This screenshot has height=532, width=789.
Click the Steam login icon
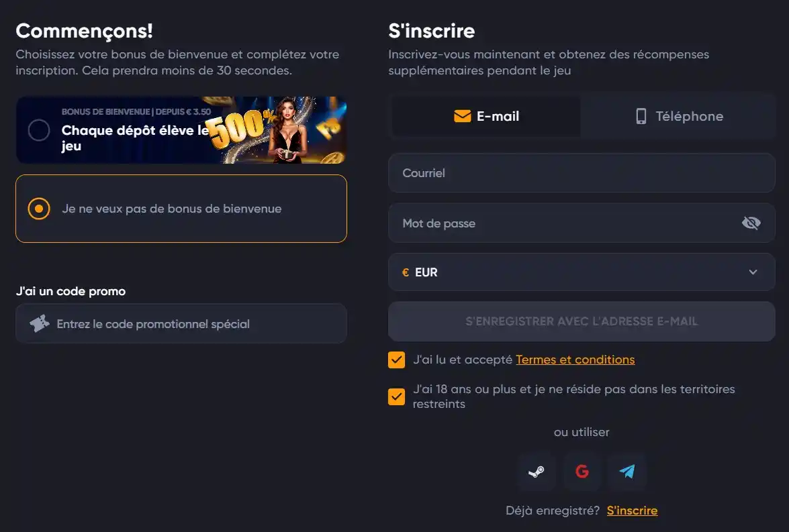click(537, 472)
